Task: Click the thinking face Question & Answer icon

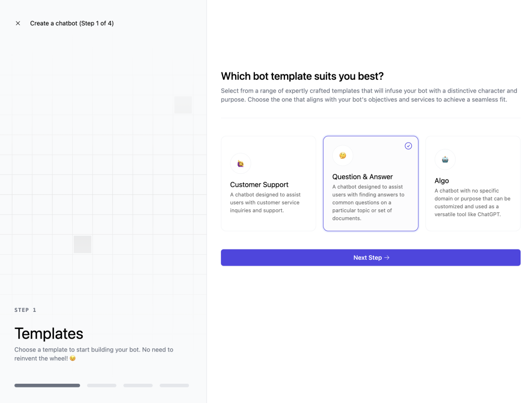Action: [x=343, y=156]
